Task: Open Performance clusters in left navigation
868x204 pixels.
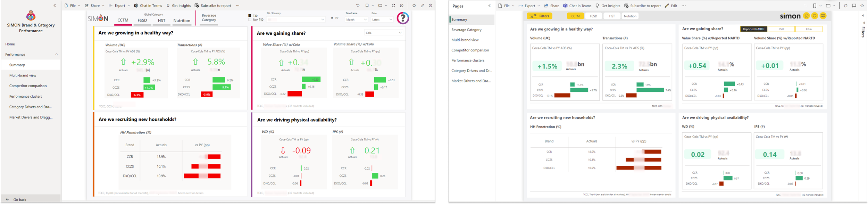Action: [x=26, y=96]
